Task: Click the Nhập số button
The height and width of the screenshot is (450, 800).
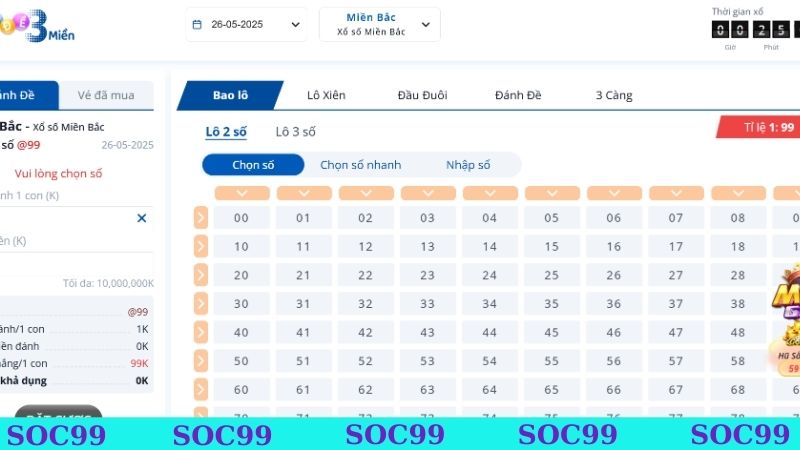Action: point(468,165)
